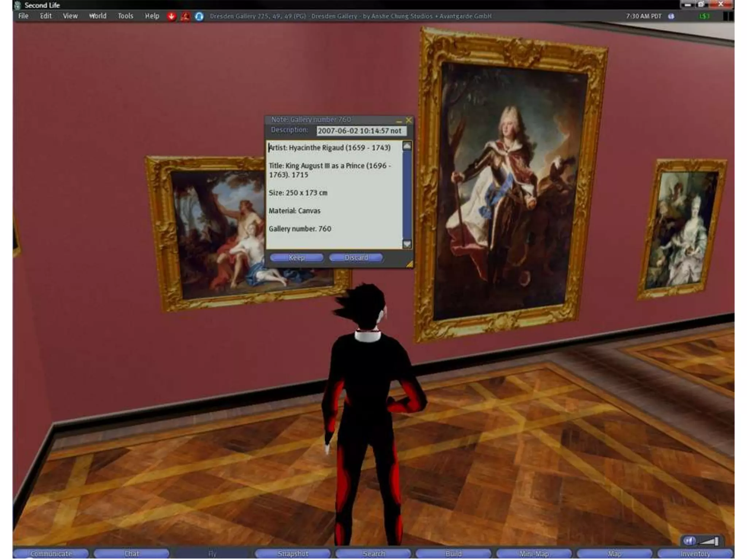This screenshot has height=560, width=747.
Task: Click the note window resize corner handle
Action: point(410,264)
